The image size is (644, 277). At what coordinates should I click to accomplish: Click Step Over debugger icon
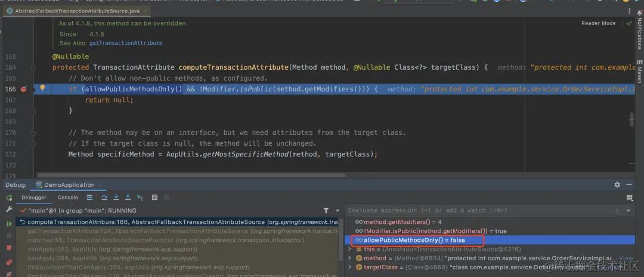(104, 198)
